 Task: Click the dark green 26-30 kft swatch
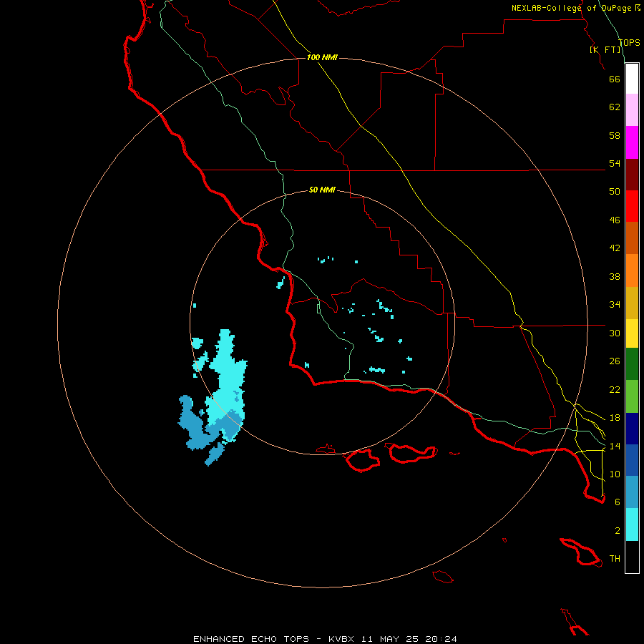pos(632,364)
